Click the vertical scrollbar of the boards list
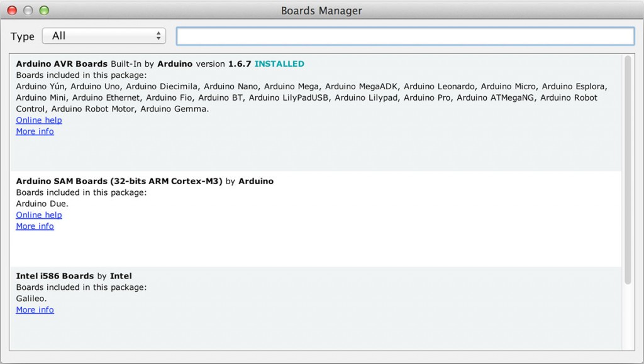The height and width of the screenshot is (364, 644). (x=628, y=170)
